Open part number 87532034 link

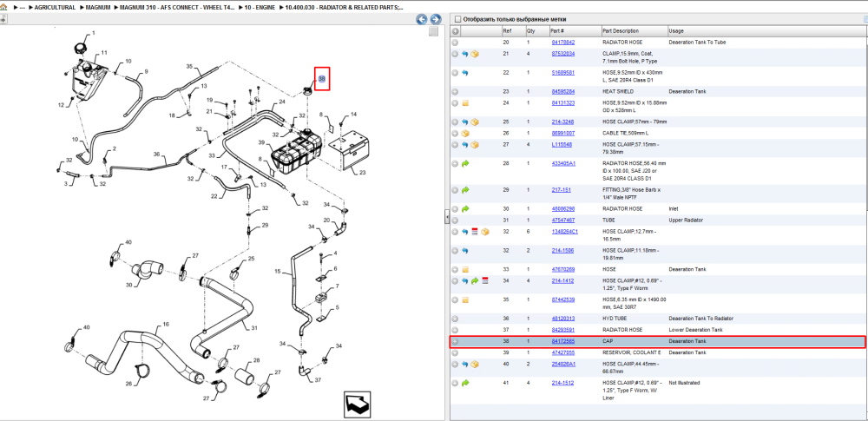[x=563, y=54]
